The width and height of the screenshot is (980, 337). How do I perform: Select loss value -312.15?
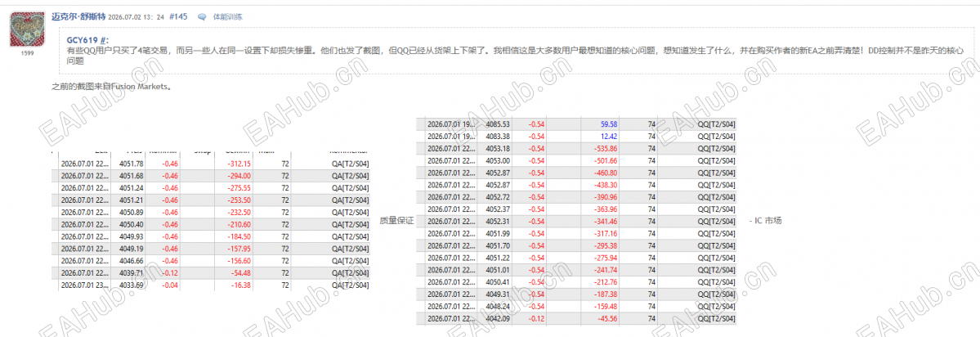click(x=238, y=164)
